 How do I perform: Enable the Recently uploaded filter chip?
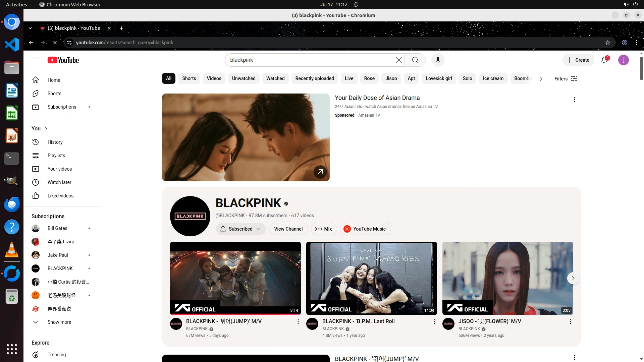coord(314,78)
